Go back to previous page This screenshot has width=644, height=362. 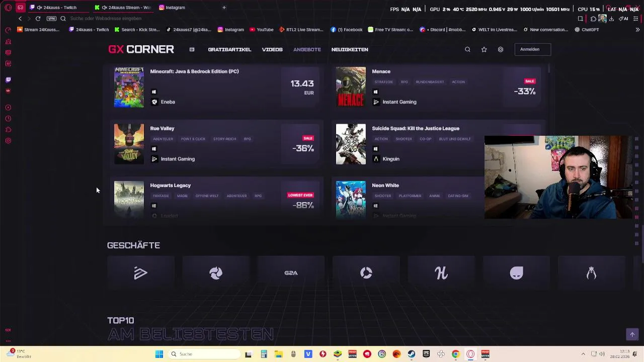pos(20,19)
